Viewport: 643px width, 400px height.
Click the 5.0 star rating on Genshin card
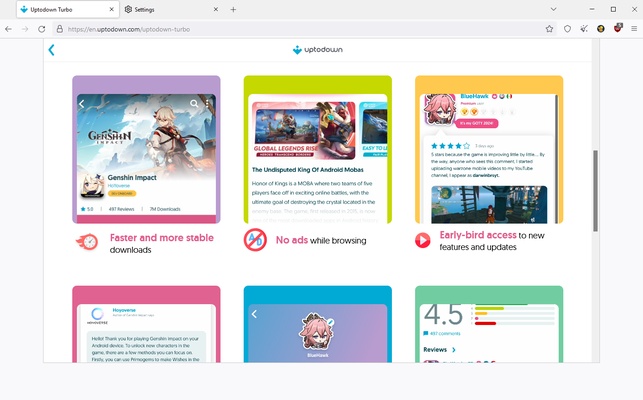(87, 209)
